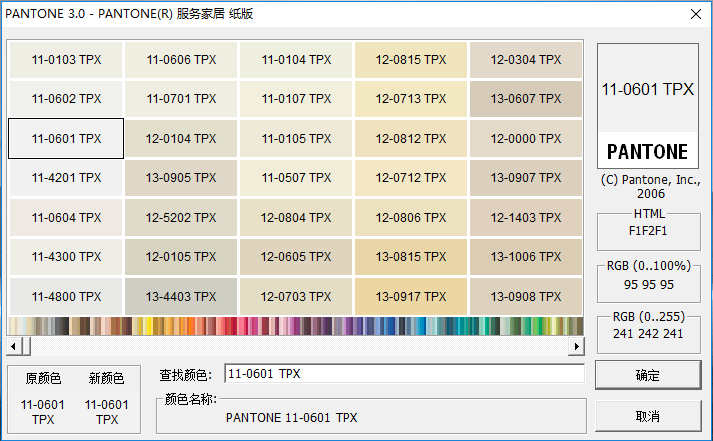Screen dimensions: 713x441
Task: Select the 11-0107 TPX color
Action: 296,99
